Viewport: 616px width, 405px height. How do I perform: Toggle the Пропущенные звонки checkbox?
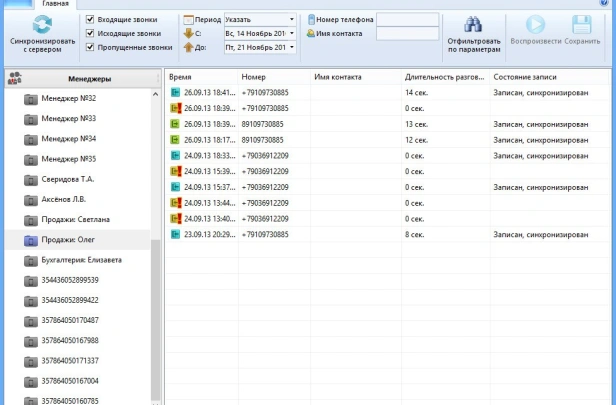tap(91, 47)
